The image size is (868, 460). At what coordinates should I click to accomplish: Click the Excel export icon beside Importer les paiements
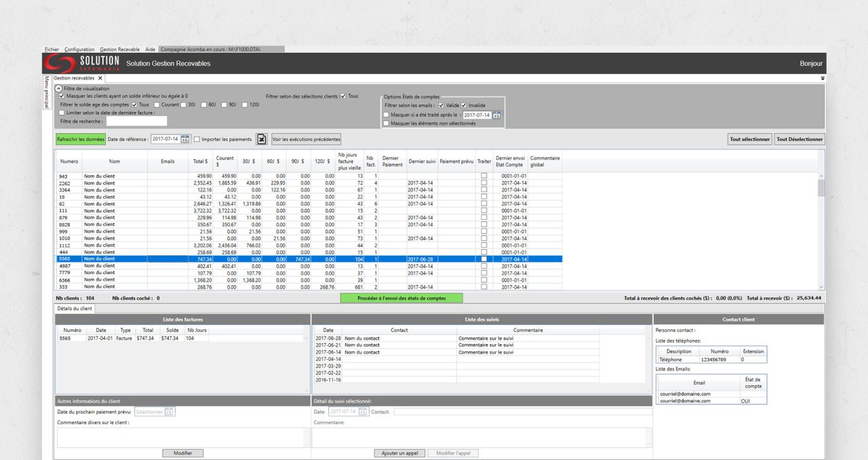[x=261, y=139]
